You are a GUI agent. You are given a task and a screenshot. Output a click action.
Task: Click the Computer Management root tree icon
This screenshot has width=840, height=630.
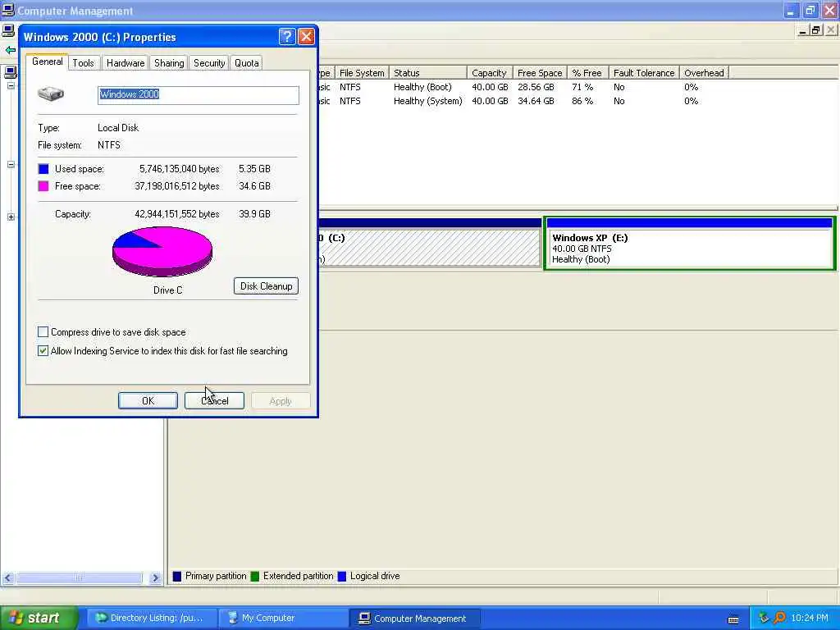click(x=10, y=72)
